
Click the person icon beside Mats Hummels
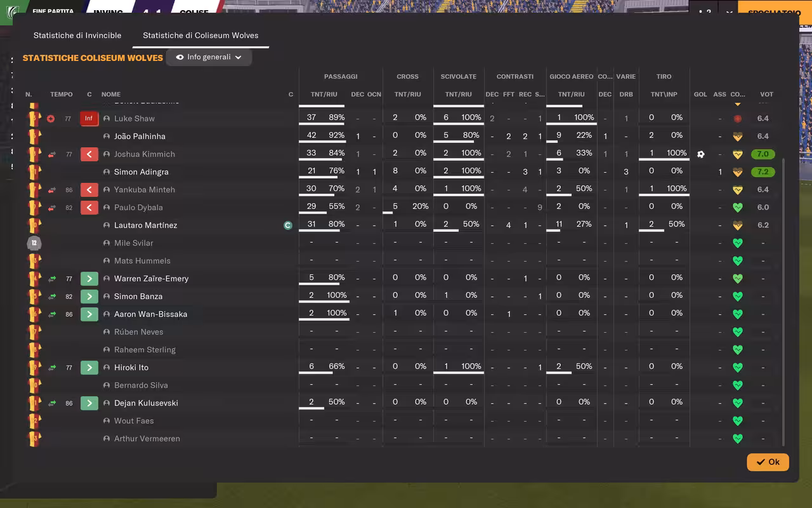tap(107, 261)
